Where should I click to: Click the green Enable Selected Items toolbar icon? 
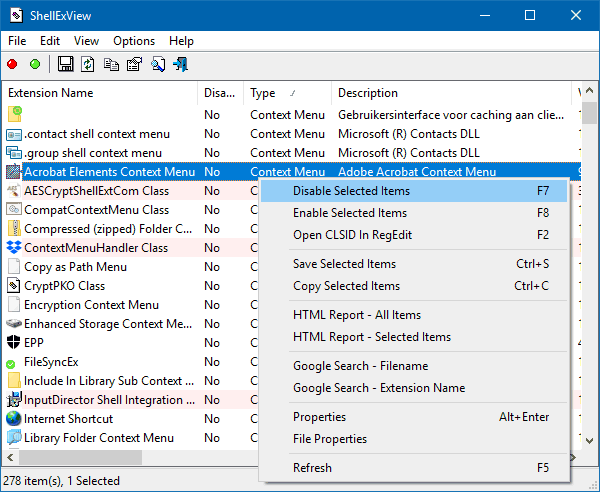click(35, 64)
